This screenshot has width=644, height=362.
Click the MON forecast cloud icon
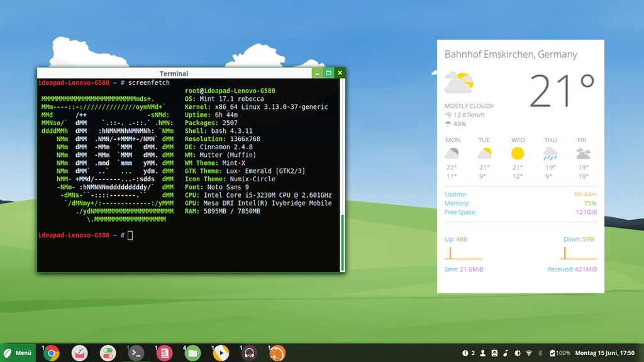[452, 154]
